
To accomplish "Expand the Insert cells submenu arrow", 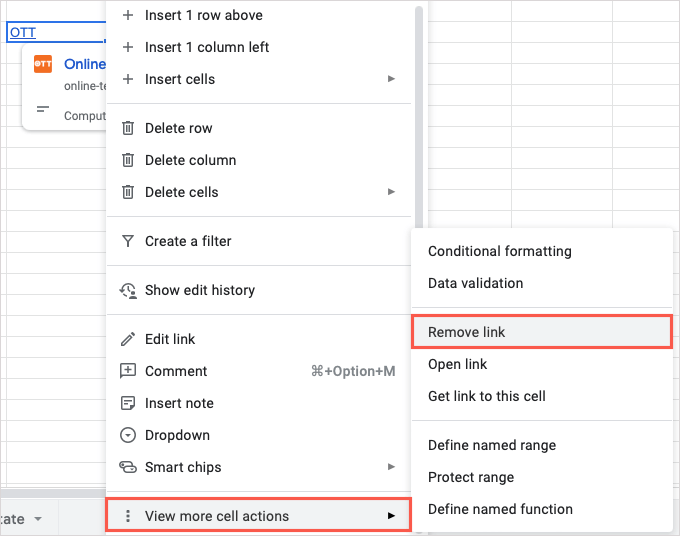I will point(392,79).
